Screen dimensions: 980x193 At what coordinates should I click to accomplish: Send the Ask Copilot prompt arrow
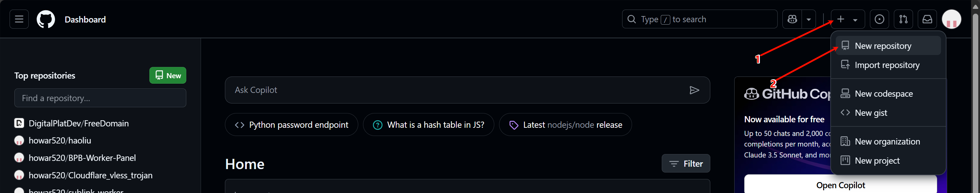694,90
